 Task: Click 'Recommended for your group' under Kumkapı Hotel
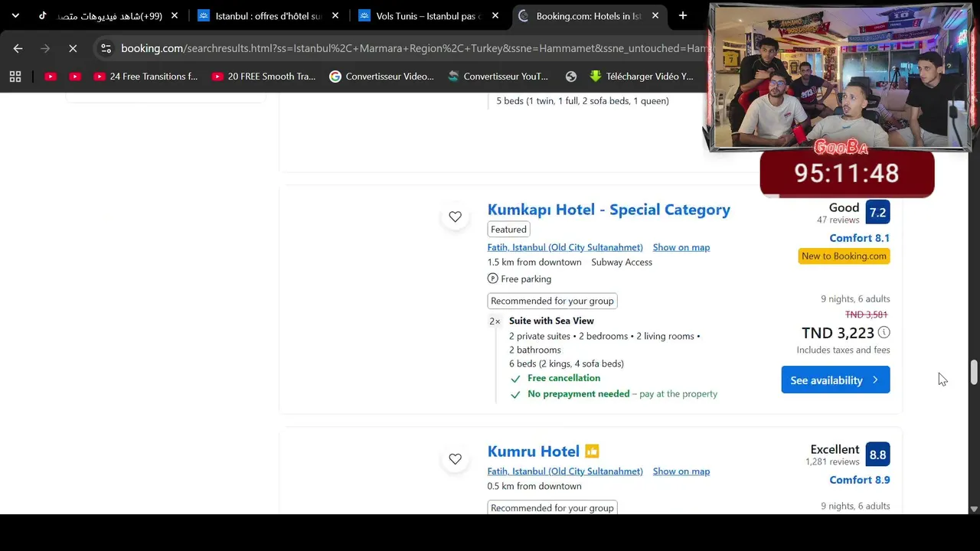(x=552, y=301)
